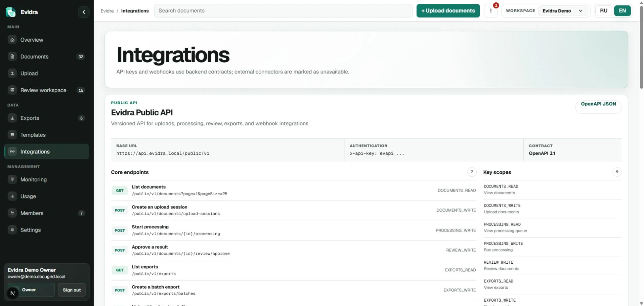644x306 pixels.
Task: Click the REVIEW_WRITE key scope entry
Action: [x=552, y=265]
